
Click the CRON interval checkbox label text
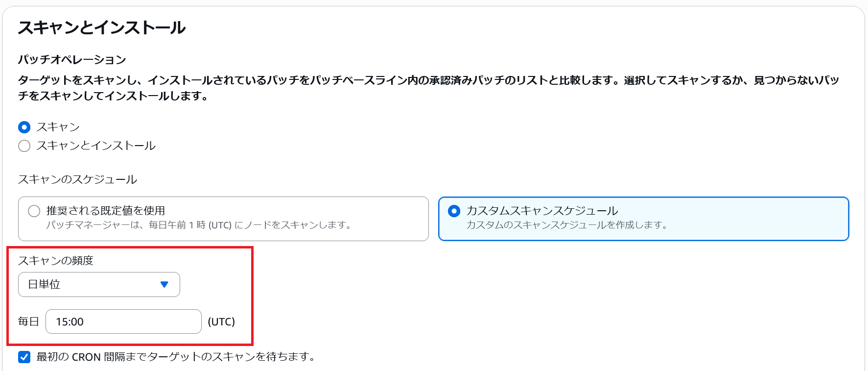(176, 357)
